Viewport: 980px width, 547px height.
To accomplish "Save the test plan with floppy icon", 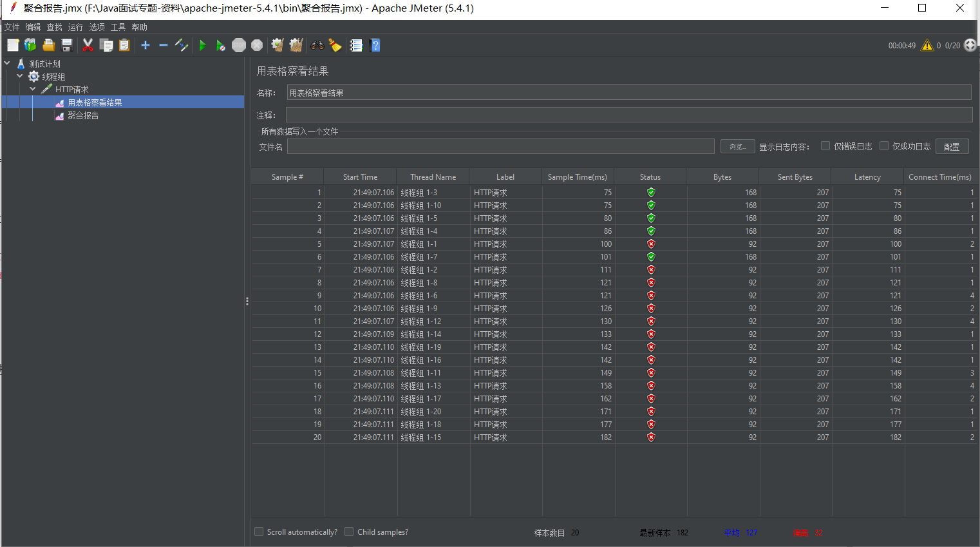I will point(66,45).
